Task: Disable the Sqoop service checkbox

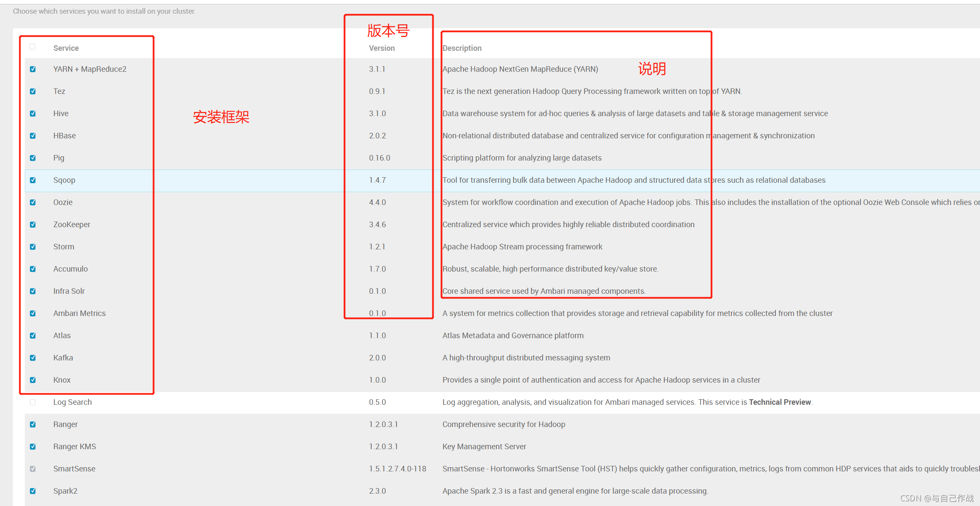Action: pos(33,180)
